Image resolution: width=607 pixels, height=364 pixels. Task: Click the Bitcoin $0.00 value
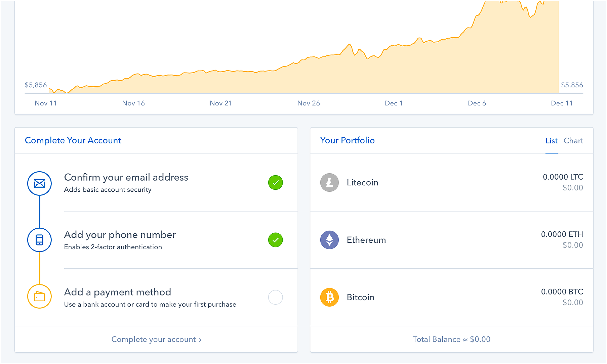pos(573,303)
